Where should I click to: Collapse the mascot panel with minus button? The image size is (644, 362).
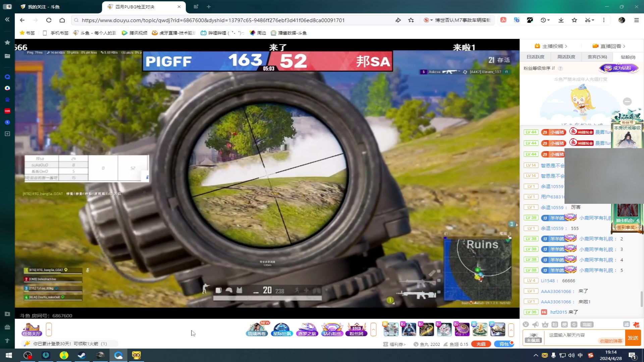[627, 102]
